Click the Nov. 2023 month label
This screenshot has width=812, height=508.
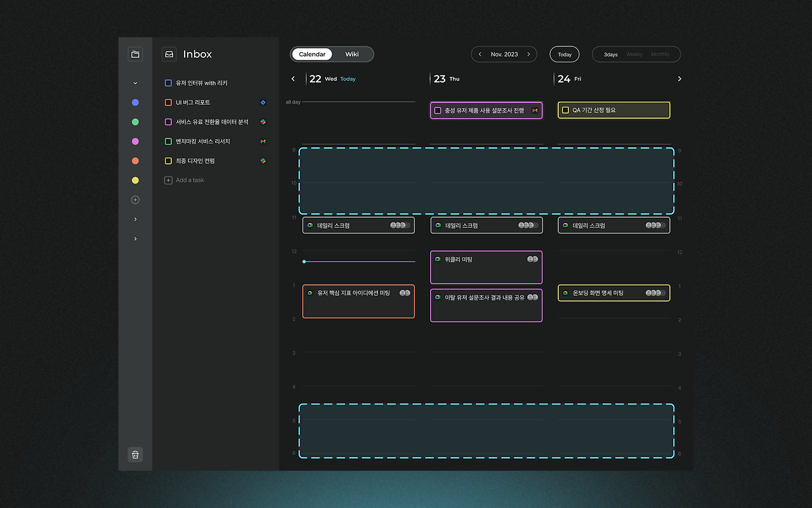pos(504,55)
